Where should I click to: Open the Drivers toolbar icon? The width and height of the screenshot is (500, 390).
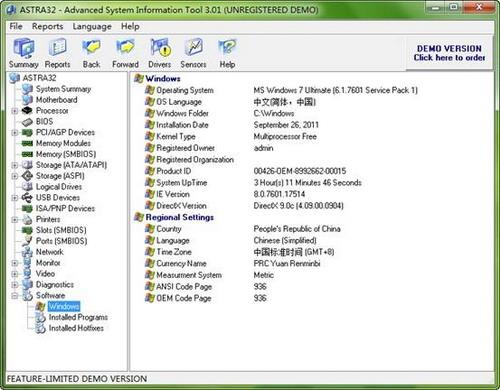click(x=160, y=53)
